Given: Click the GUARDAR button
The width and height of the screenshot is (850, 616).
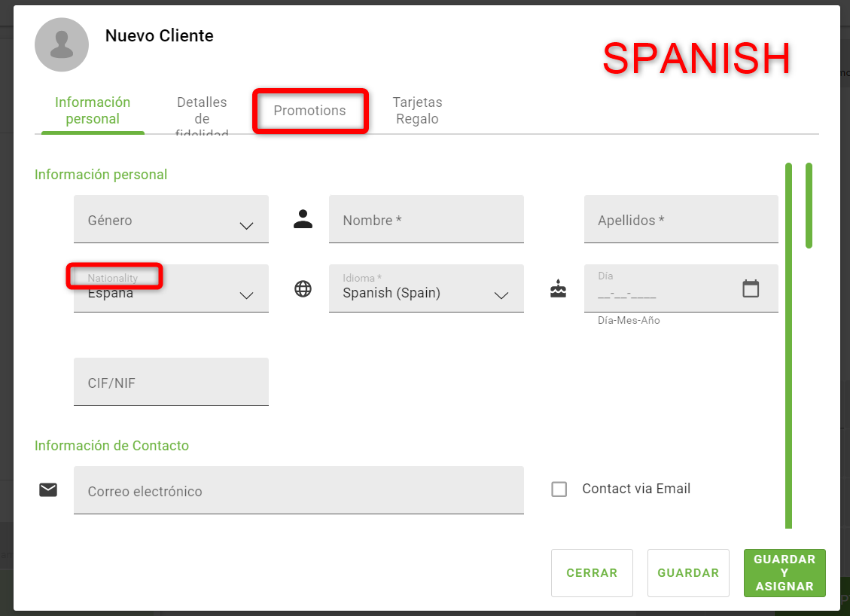Looking at the screenshot, I should (688, 573).
